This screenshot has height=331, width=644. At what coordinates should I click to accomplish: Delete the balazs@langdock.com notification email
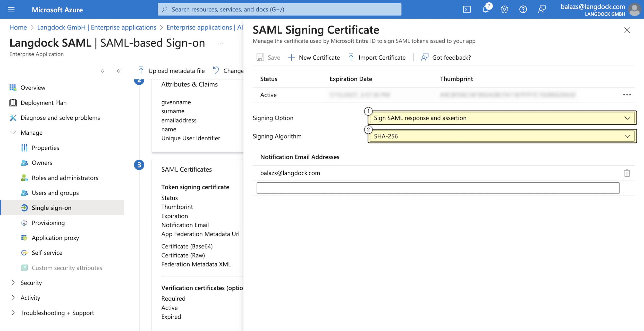click(627, 173)
